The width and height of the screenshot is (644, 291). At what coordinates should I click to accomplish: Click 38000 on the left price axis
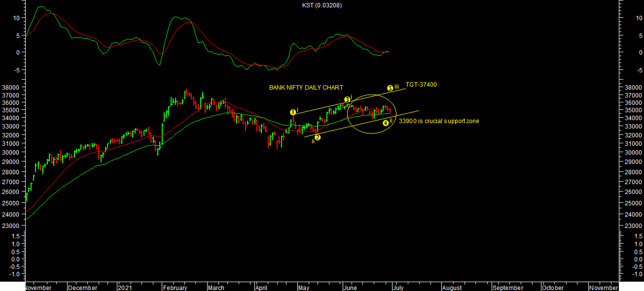10,88
